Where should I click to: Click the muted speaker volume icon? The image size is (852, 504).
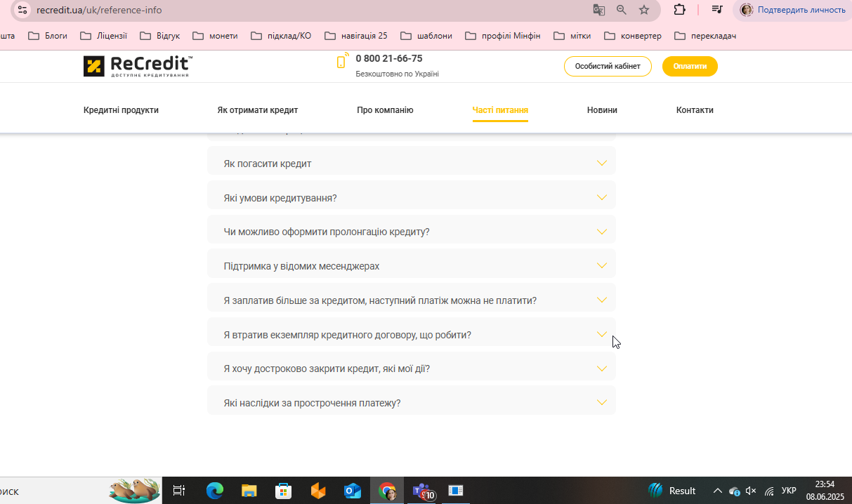tap(751, 491)
